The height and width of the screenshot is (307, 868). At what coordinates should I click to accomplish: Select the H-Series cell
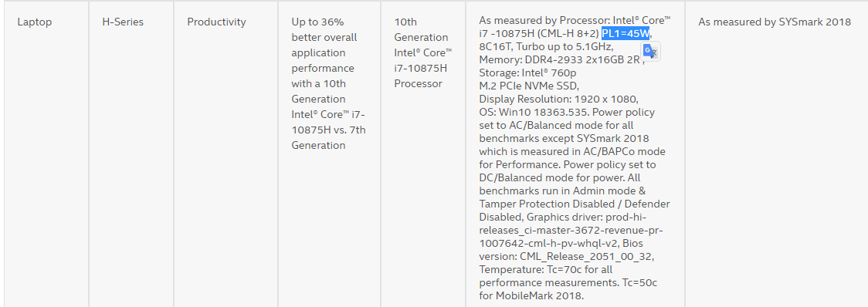pos(123,22)
